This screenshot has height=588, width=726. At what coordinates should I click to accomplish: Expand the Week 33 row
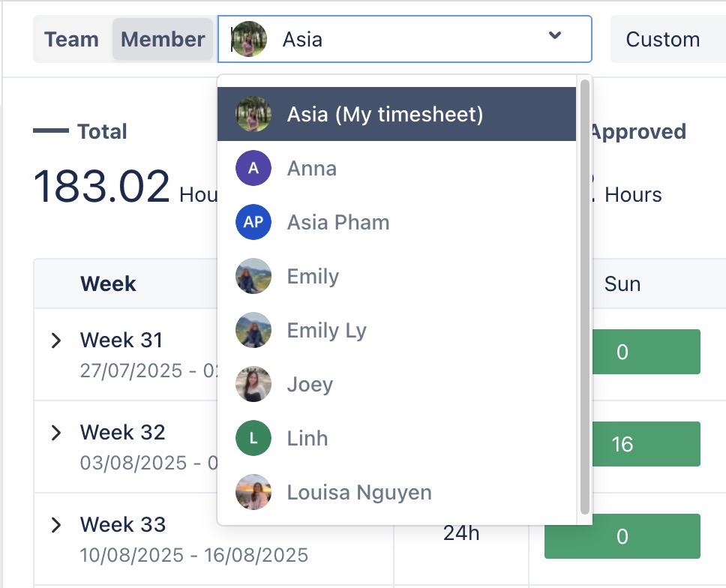(x=55, y=525)
